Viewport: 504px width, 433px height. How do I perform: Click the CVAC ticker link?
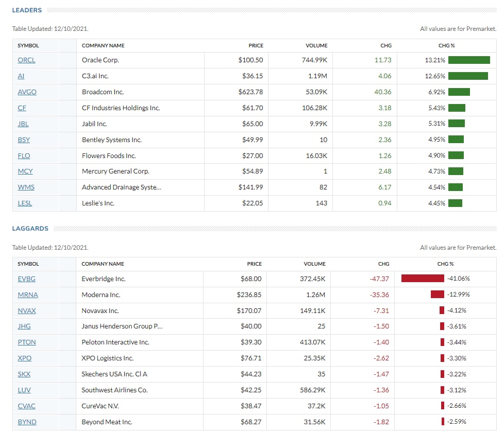(x=26, y=406)
